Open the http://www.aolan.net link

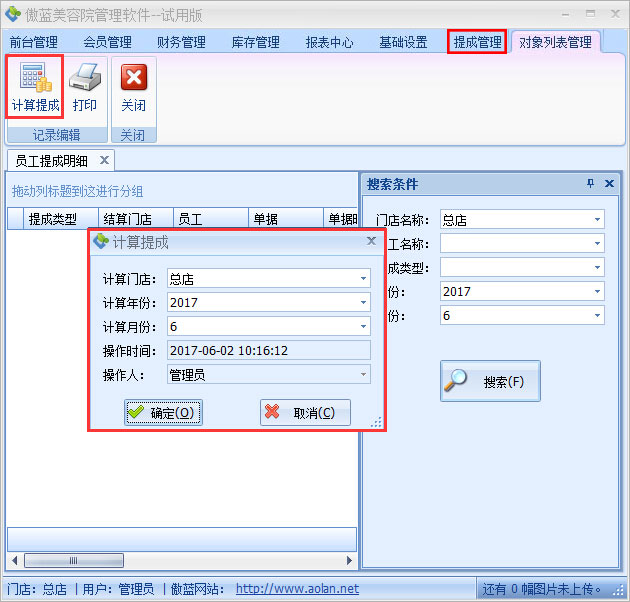tap(297, 589)
